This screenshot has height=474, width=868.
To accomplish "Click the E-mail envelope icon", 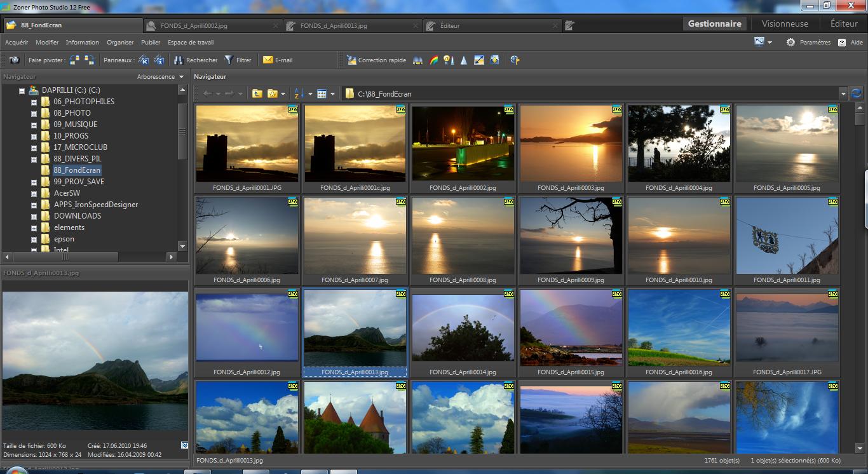I will click(268, 60).
